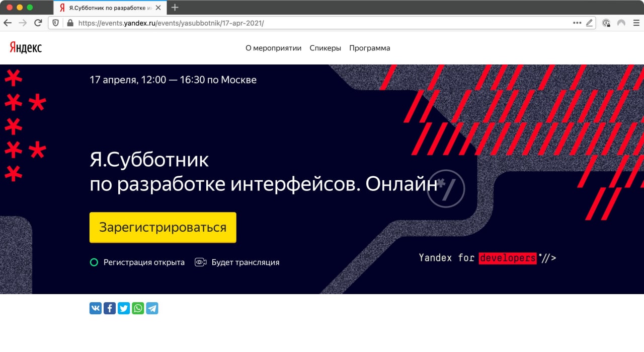This screenshot has height=352, width=644.
Task: Click the '17 апреля, 12:00 — 16:30 по Москве' text
Action: 173,80
